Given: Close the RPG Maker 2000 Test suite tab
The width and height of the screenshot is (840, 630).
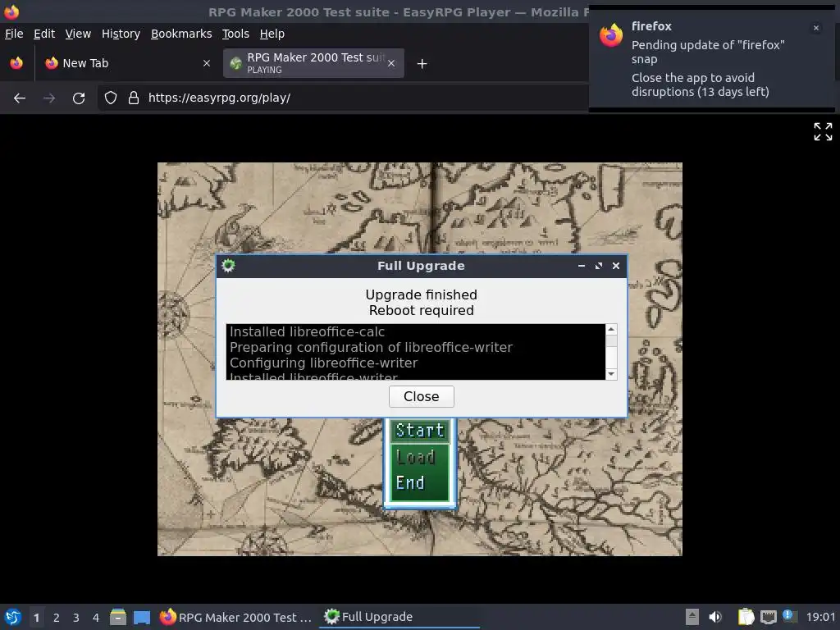Looking at the screenshot, I should click(x=391, y=63).
